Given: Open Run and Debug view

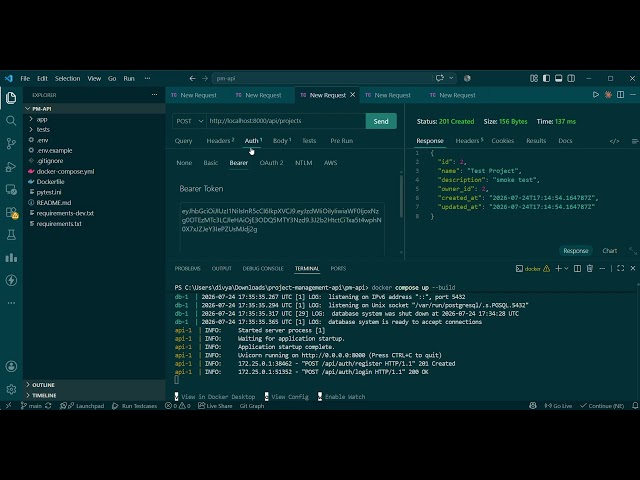Looking at the screenshot, I should pos(11,167).
